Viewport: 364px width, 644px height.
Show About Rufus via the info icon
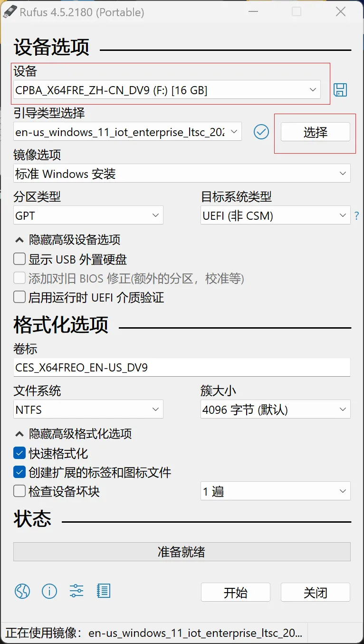coord(49,591)
